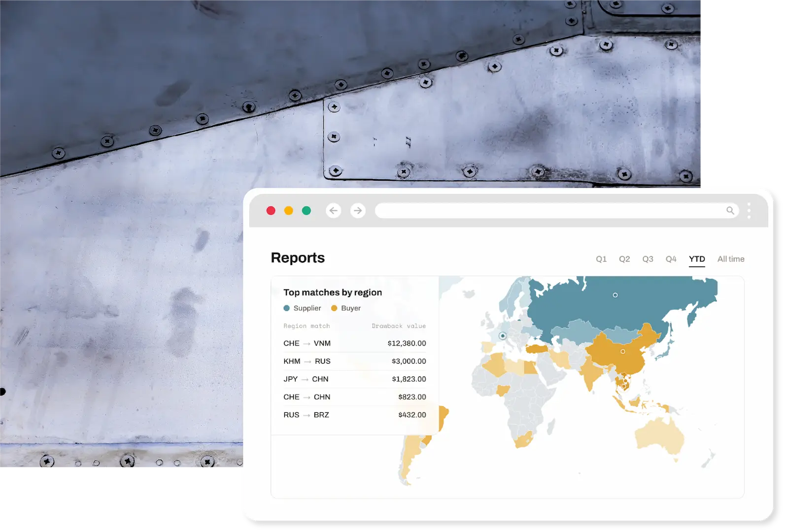The image size is (785, 532).
Task: Click the $12,380.00 value
Action: pyautogui.click(x=407, y=343)
